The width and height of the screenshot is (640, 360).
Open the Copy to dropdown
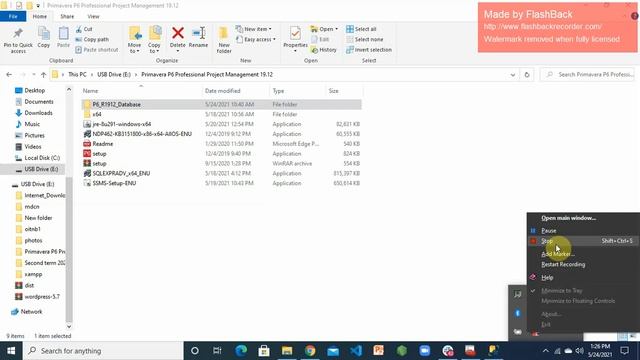154,40
